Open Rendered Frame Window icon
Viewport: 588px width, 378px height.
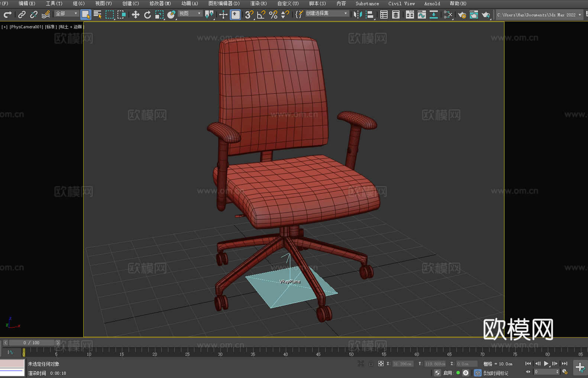coord(474,14)
